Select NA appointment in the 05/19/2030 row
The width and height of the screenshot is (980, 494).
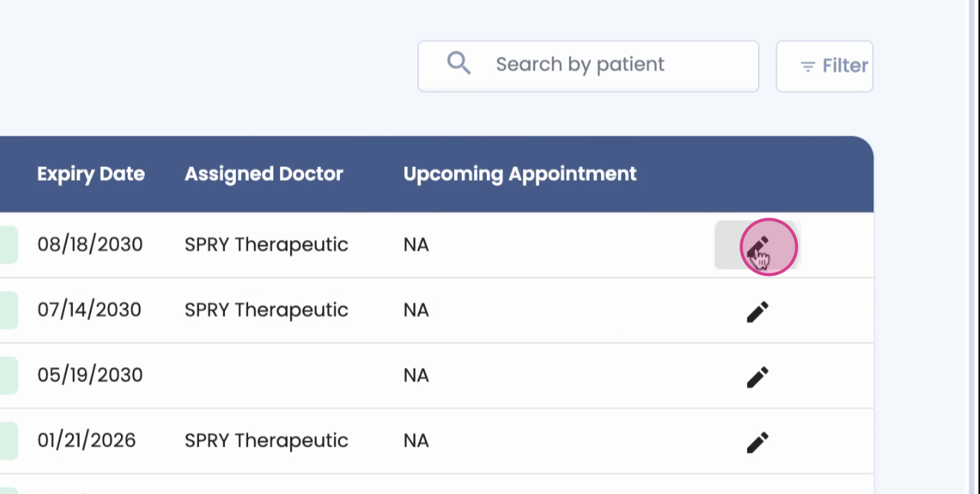click(x=416, y=376)
